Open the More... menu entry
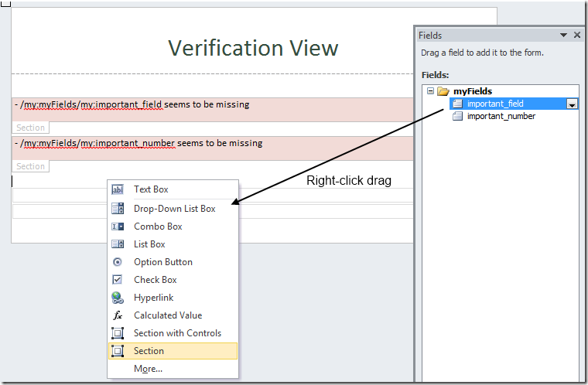Image resolution: width=588 pixels, height=385 pixels. (x=148, y=369)
